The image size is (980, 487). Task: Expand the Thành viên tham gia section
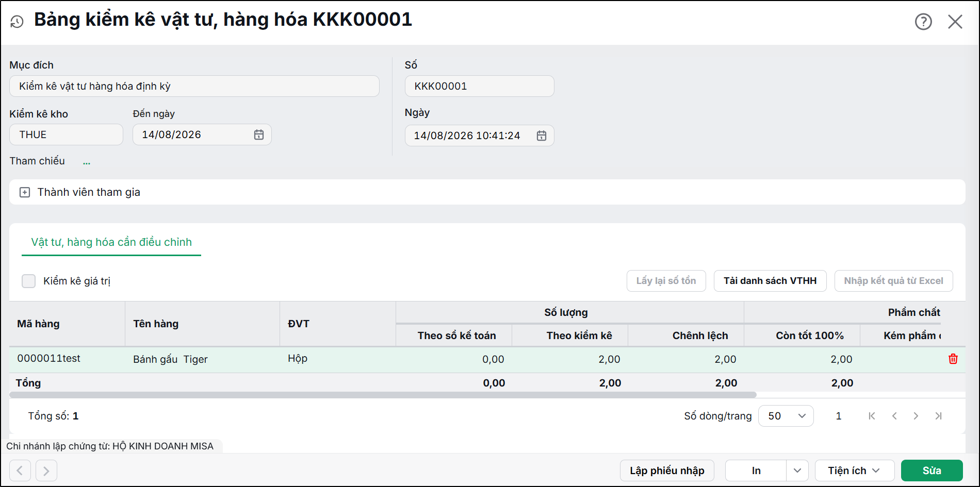25,192
